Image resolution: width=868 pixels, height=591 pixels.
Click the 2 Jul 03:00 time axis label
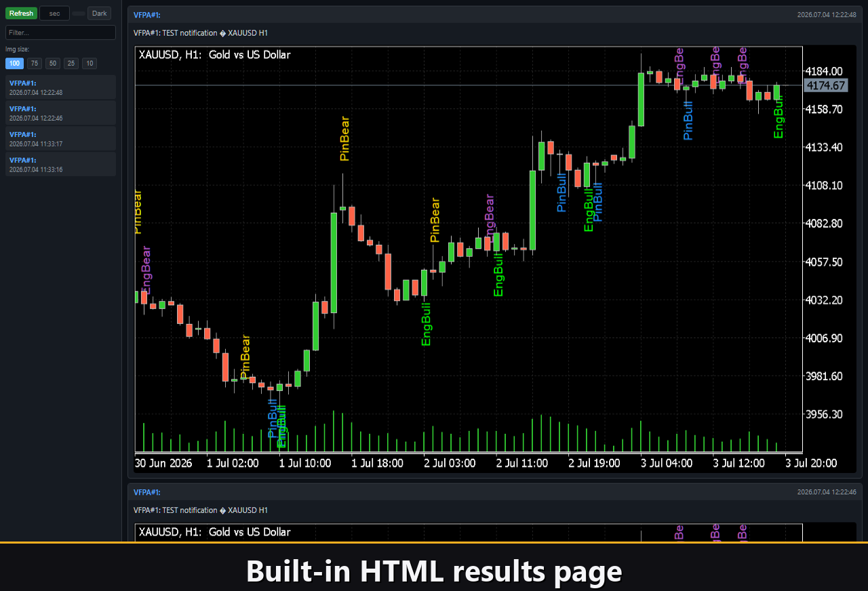450,464
